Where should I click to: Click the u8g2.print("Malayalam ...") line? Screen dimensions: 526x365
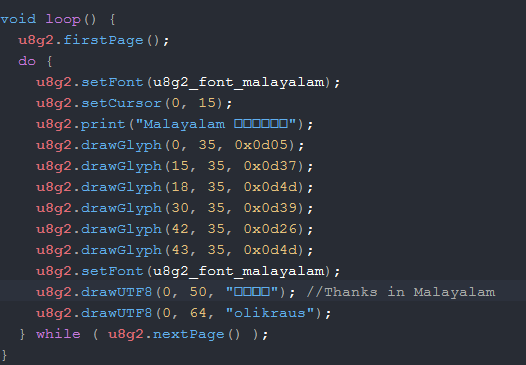[175, 124]
